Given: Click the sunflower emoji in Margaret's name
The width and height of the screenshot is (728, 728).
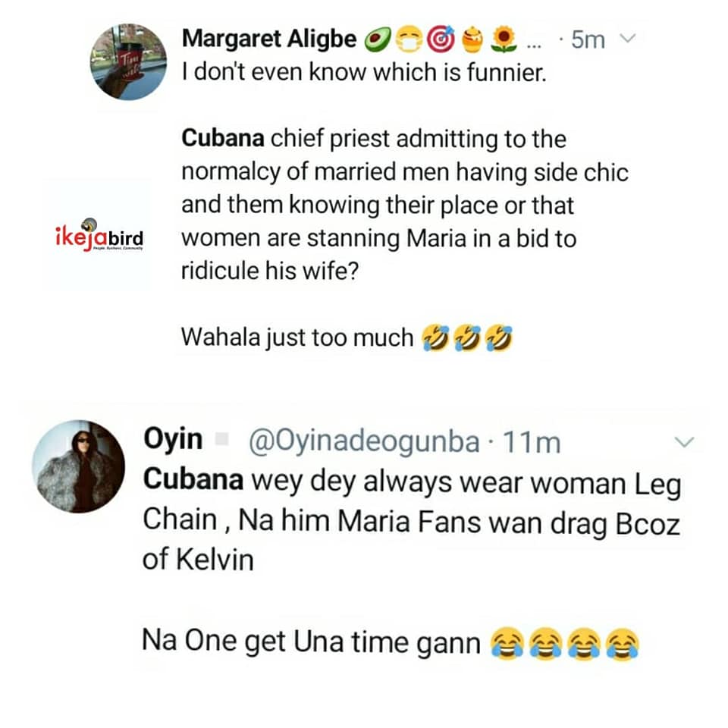Looking at the screenshot, I should (503, 40).
